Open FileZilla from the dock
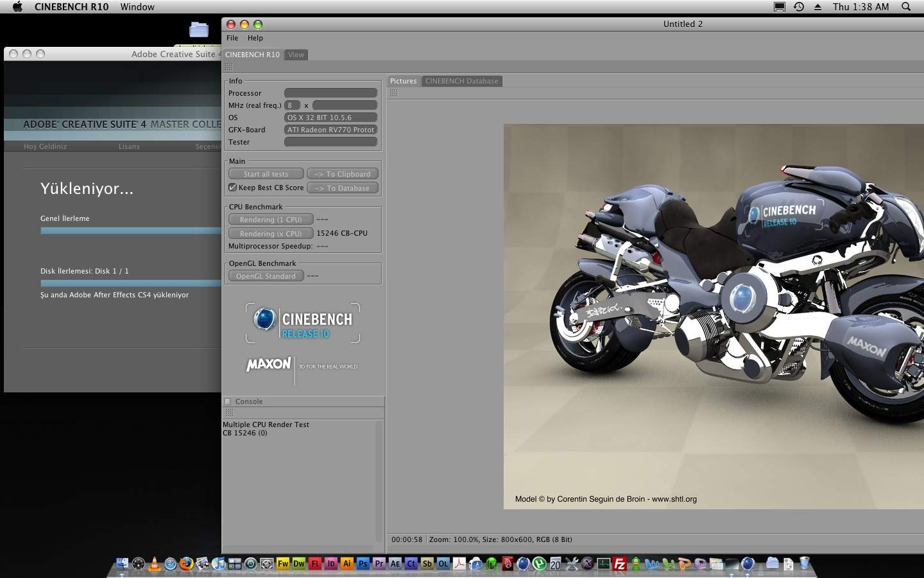The image size is (924, 578). 619,564
